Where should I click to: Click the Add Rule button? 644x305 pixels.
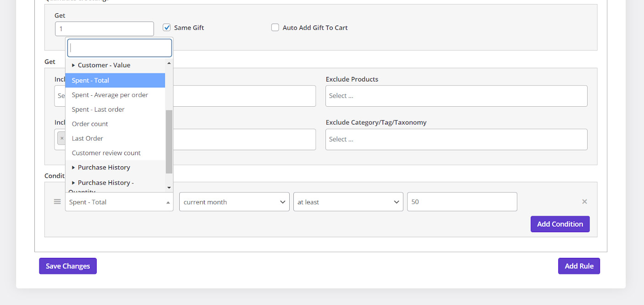click(x=579, y=266)
